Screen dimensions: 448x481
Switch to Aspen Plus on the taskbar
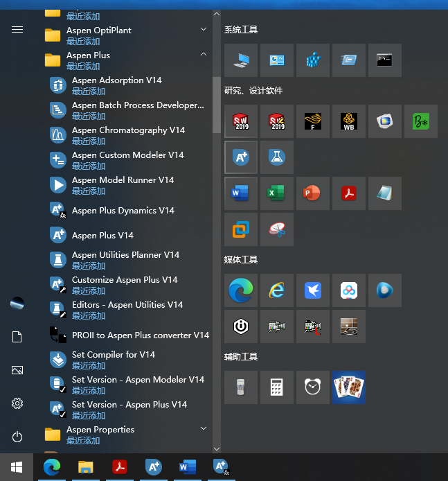tap(154, 467)
